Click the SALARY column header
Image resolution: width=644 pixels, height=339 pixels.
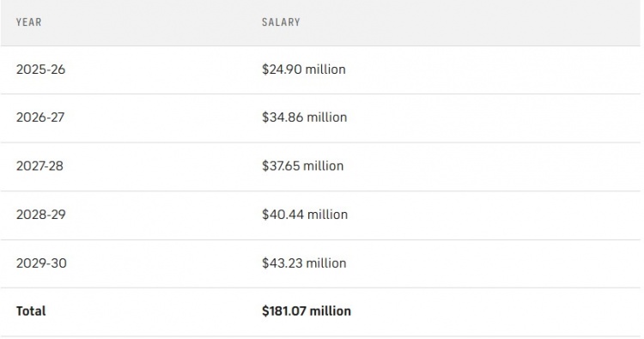click(281, 22)
